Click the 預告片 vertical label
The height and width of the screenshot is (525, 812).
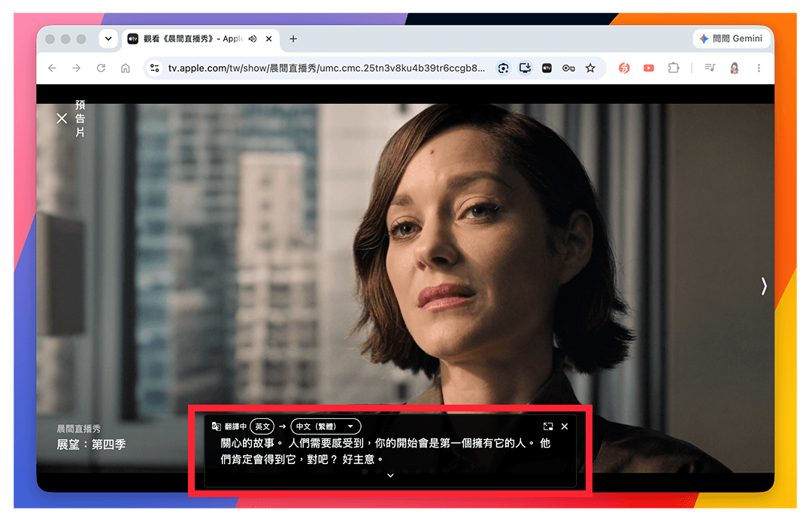pyautogui.click(x=80, y=119)
